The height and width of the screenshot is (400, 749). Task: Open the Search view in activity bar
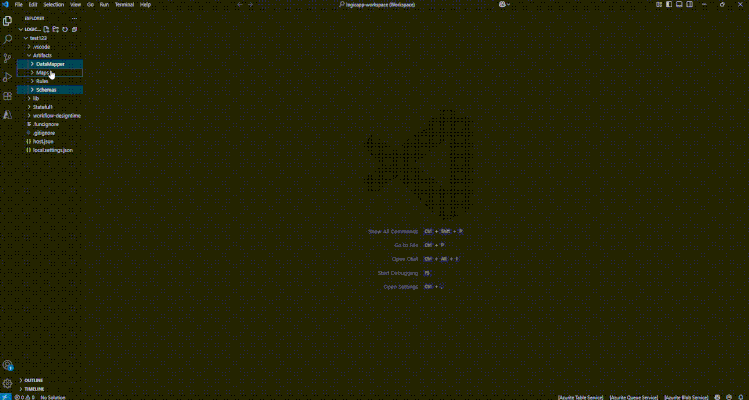coord(7,39)
